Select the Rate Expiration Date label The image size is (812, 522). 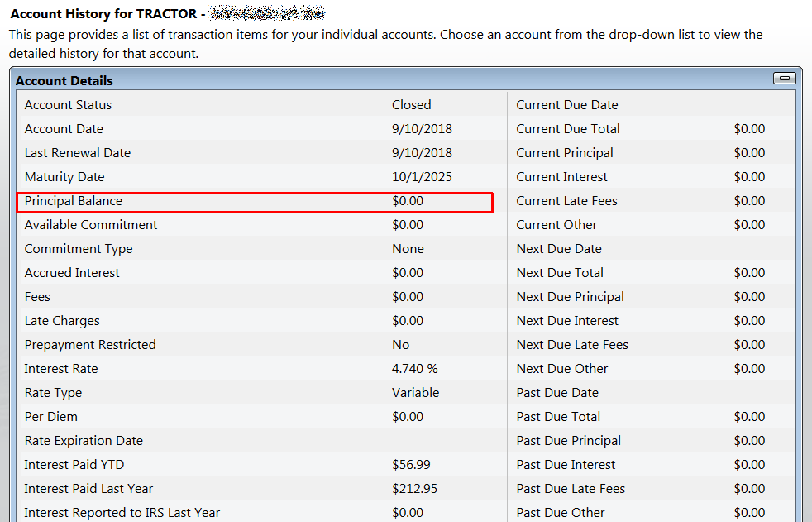click(x=84, y=441)
